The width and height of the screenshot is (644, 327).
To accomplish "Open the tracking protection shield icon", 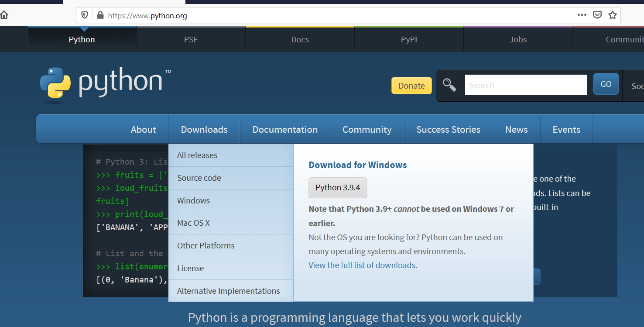I will (85, 15).
